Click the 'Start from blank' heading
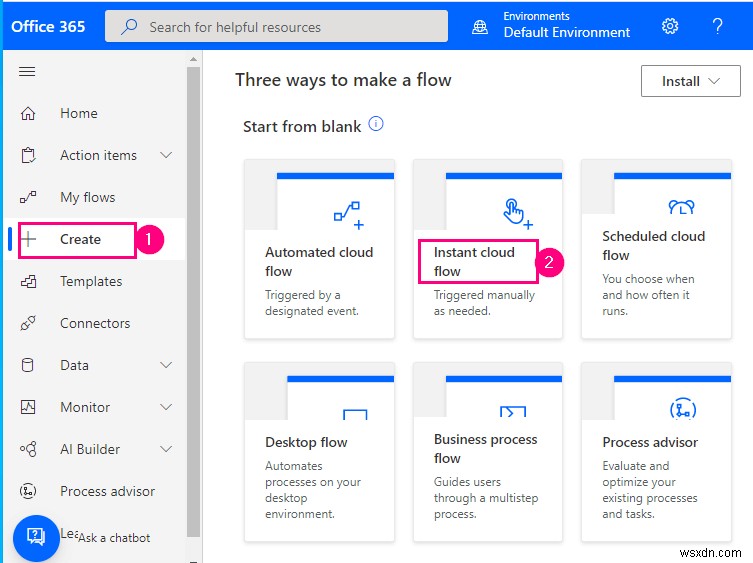This screenshot has height=563, width=753. click(x=302, y=127)
